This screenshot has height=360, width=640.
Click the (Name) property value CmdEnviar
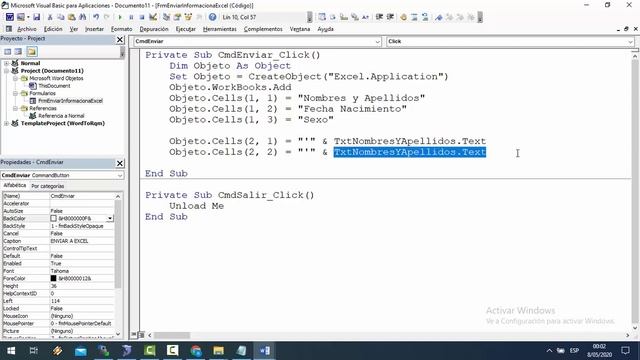82,196
